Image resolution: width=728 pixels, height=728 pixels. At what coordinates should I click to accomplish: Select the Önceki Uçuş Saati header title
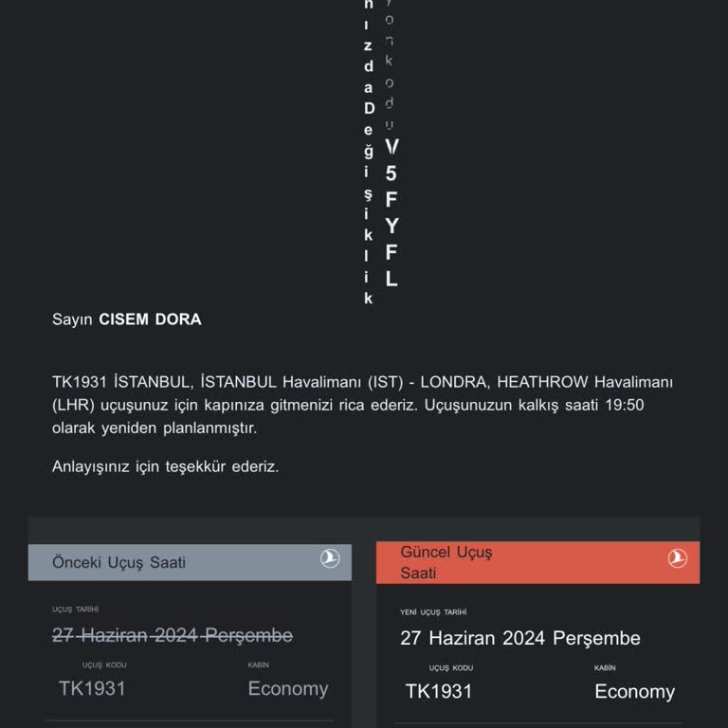(x=118, y=562)
